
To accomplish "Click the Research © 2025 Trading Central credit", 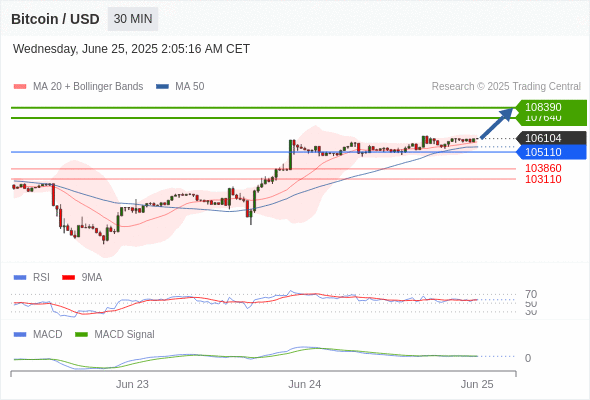I will tap(506, 87).
